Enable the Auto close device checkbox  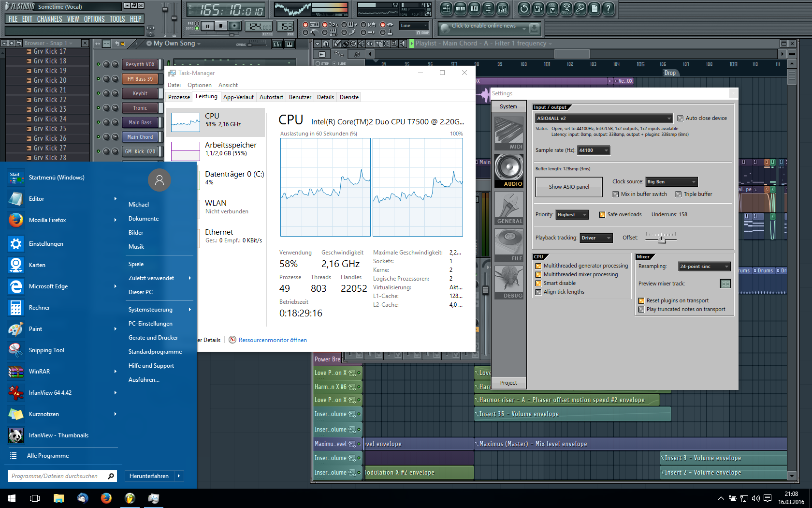pyautogui.click(x=681, y=119)
